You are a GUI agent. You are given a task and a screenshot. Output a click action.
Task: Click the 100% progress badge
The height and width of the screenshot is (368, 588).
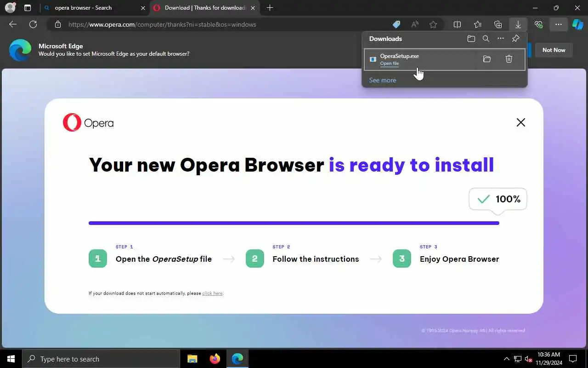[498, 199]
